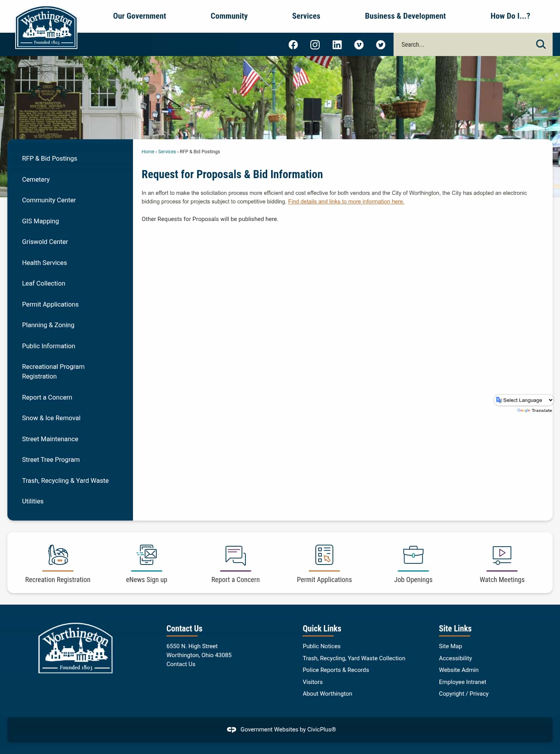The image size is (560, 754).
Task: Click the Worthington logo in the header
Action: (x=46, y=28)
